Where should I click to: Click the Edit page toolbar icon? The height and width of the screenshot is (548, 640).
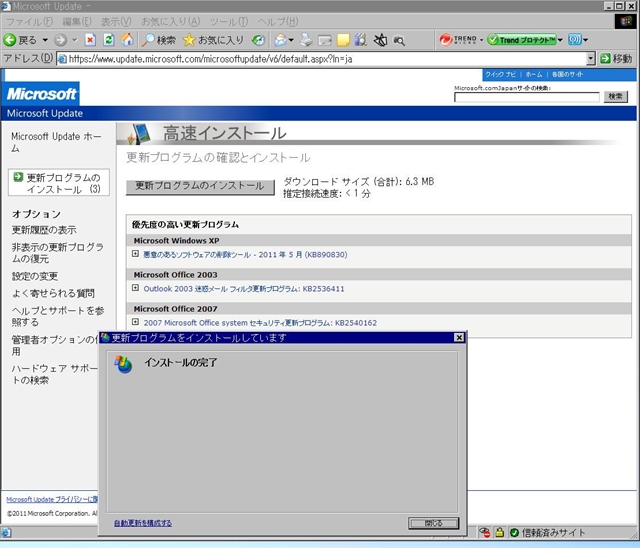(324, 40)
